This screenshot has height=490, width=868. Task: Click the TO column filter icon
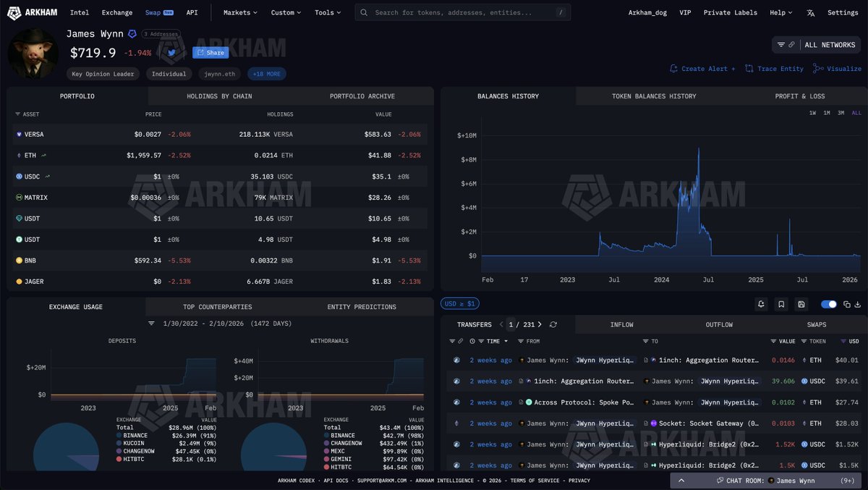point(646,341)
